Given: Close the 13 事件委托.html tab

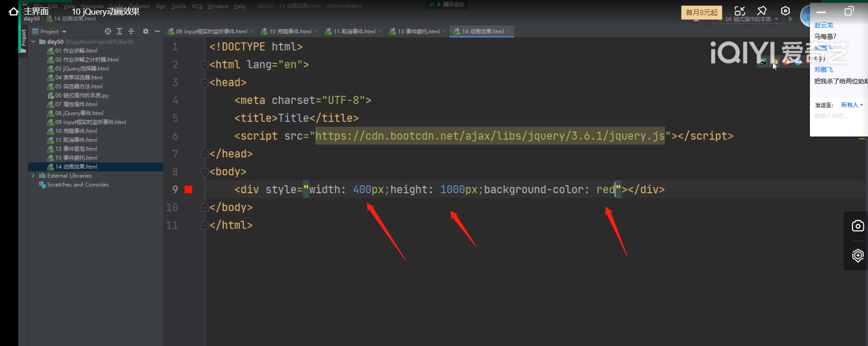Looking at the screenshot, I should pyautogui.click(x=445, y=31).
